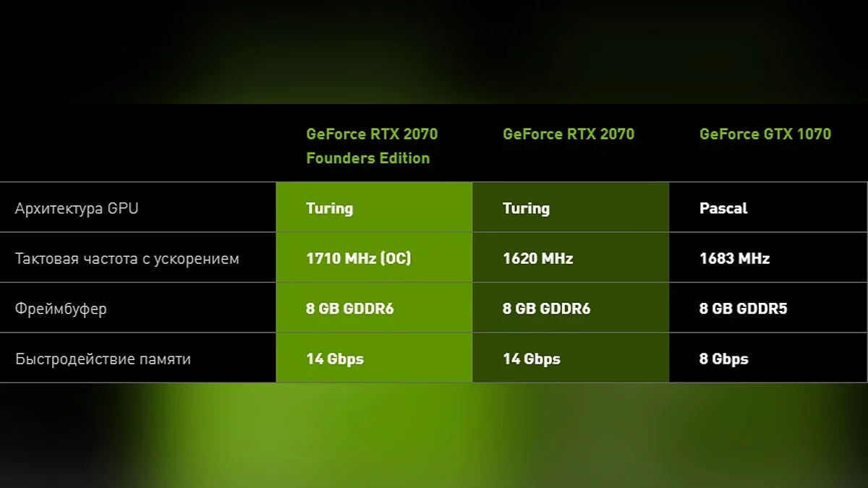868x488 pixels.
Task: Select 14 Gbps in the Founders Edition column
Action: click(x=335, y=359)
